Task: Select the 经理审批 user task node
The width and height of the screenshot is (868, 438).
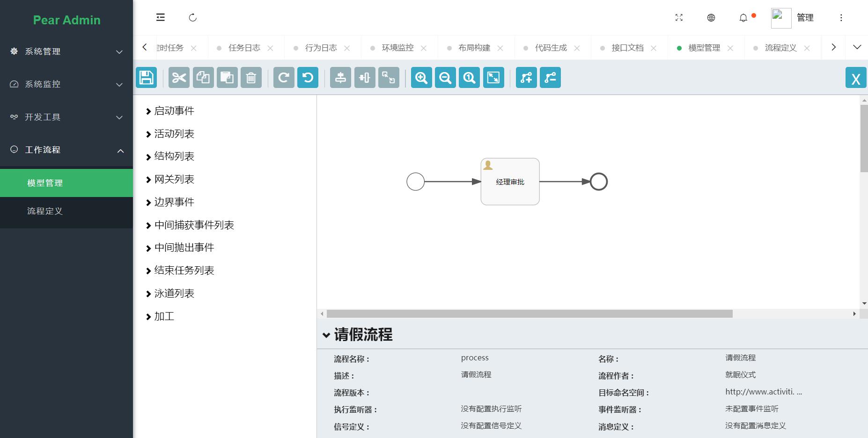Action: pyautogui.click(x=510, y=182)
